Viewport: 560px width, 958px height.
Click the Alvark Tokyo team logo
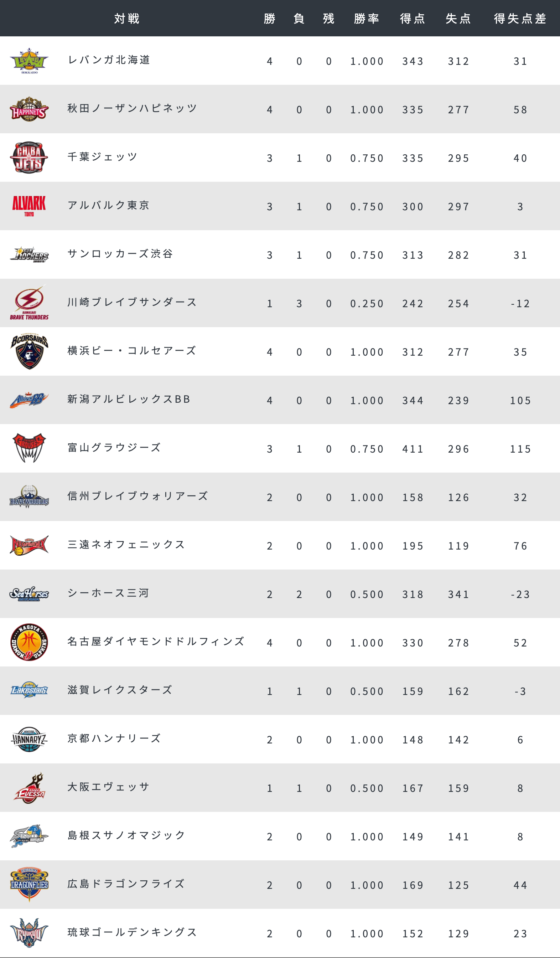[x=29, y=206]
